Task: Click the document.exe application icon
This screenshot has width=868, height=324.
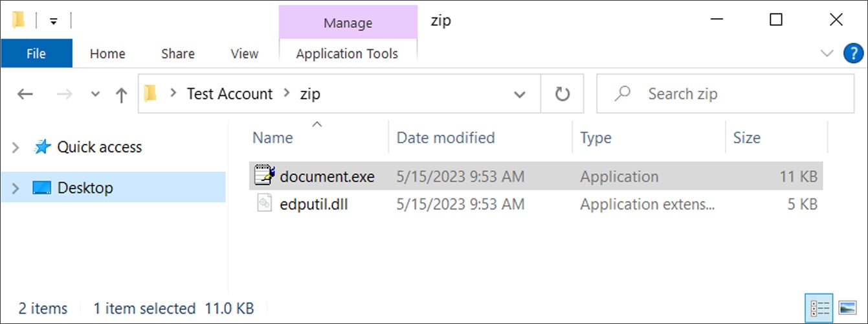Action: 265,176
